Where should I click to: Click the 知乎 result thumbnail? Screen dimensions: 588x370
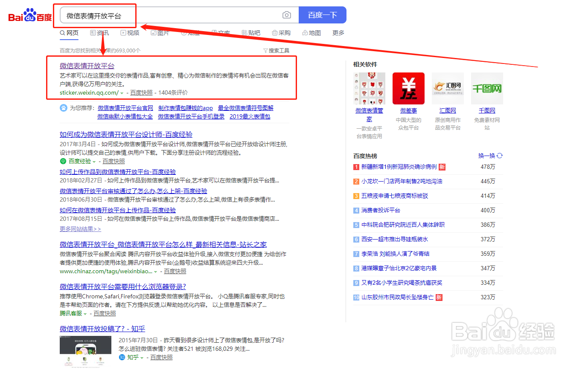pyautogui.click(x=85, y=351)
